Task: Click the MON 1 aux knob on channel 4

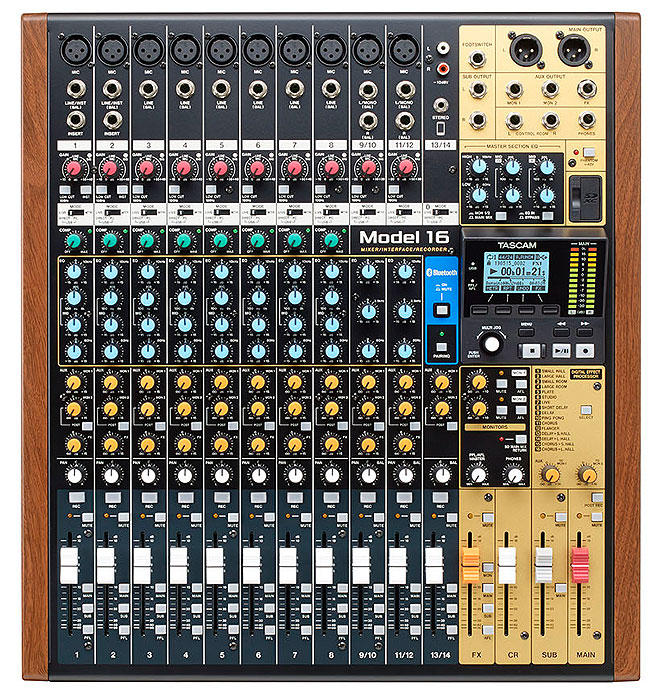Action: pyautogui.click(x=184, y=382)
